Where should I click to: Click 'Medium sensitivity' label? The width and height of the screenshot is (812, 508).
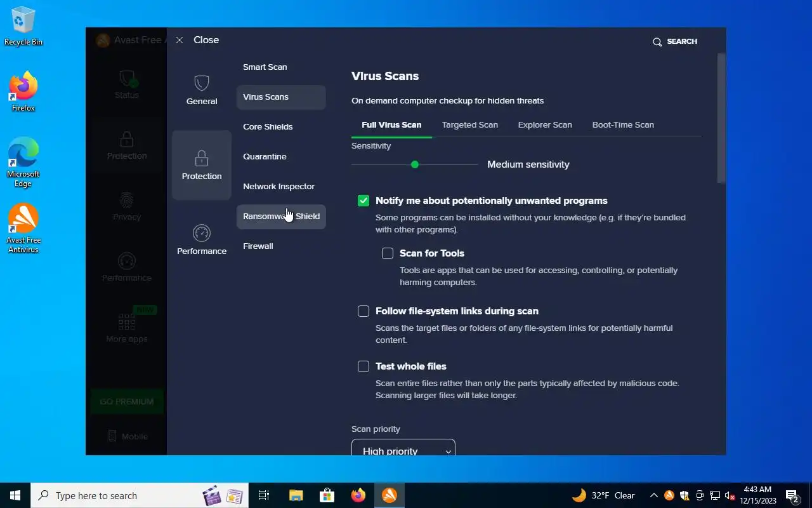tap(528, 164)
